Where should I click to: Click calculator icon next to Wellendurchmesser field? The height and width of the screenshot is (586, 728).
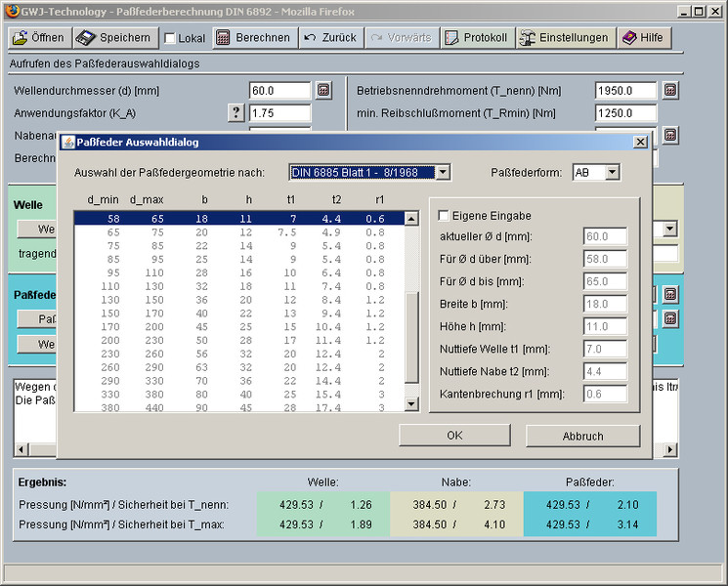pos(323,91)
